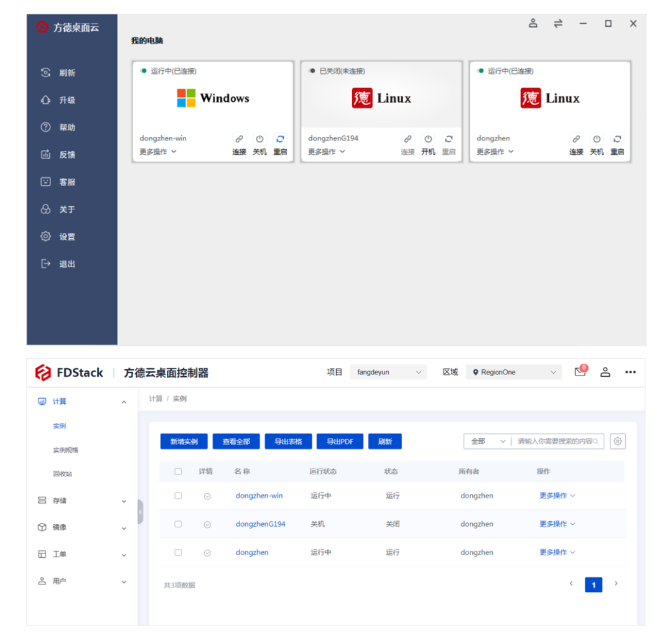Image resolution: width=672 pixels, height=643 pixels.
Task: Select 回收站 in the compute submenu
Action: [x=63, y=474]
